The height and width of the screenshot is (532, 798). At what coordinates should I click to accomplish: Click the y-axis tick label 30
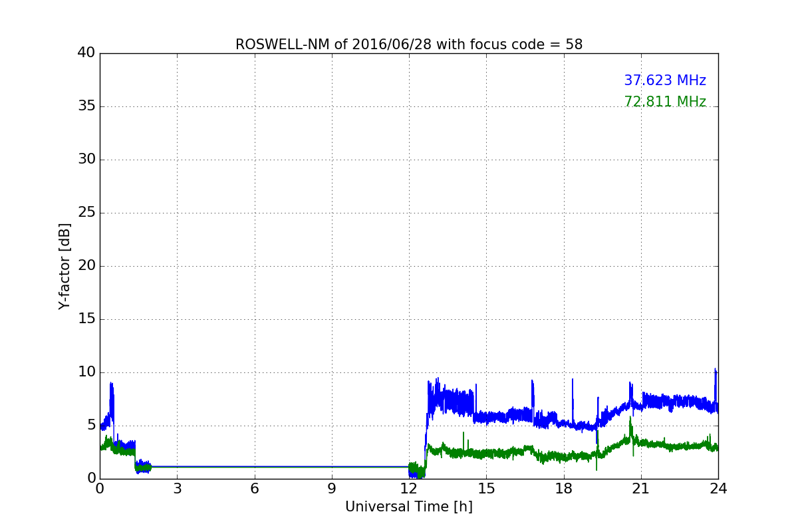click(86, 160)
